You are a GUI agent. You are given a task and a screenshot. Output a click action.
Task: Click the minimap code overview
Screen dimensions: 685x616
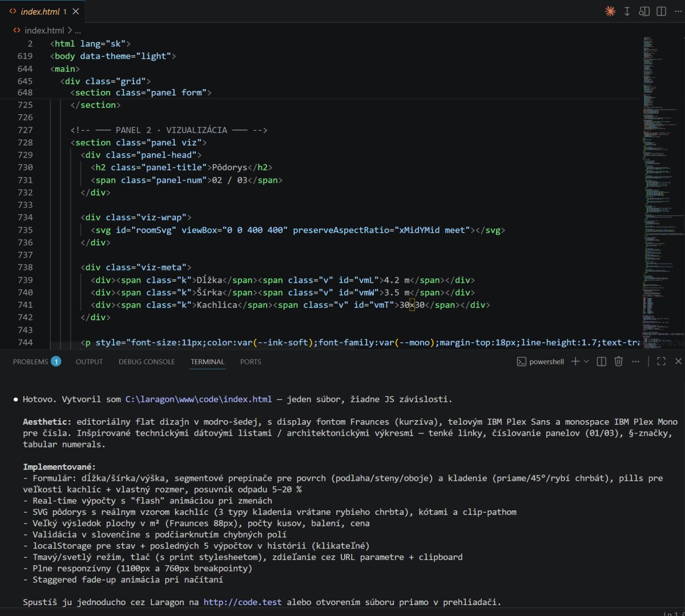(659, 171)
